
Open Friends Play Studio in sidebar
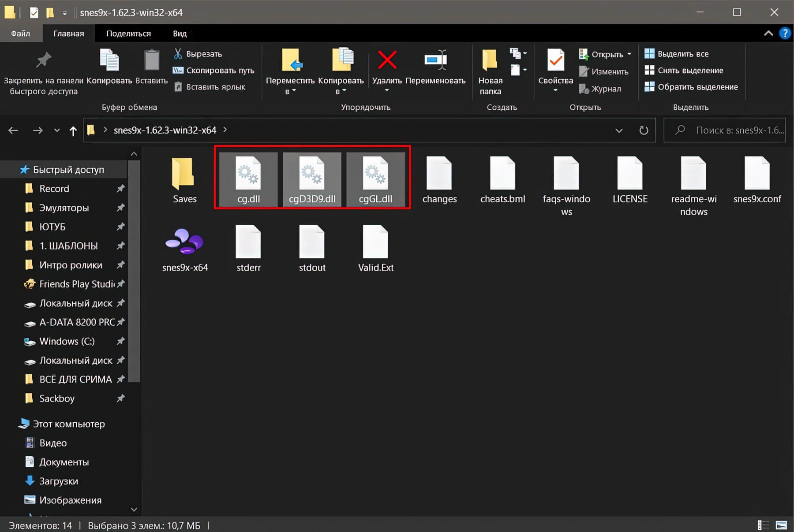(76, 284)
